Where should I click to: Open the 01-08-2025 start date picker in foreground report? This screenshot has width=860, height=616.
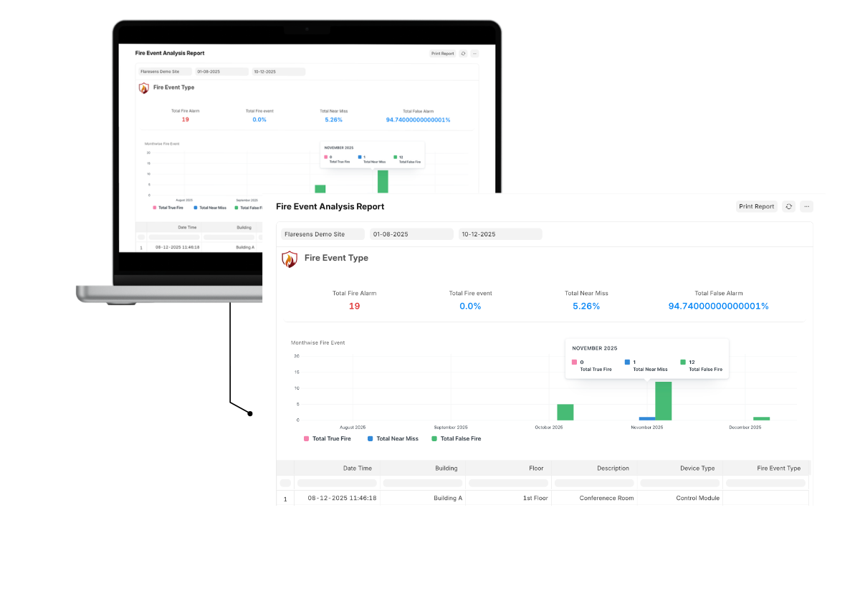pos(411,234)
